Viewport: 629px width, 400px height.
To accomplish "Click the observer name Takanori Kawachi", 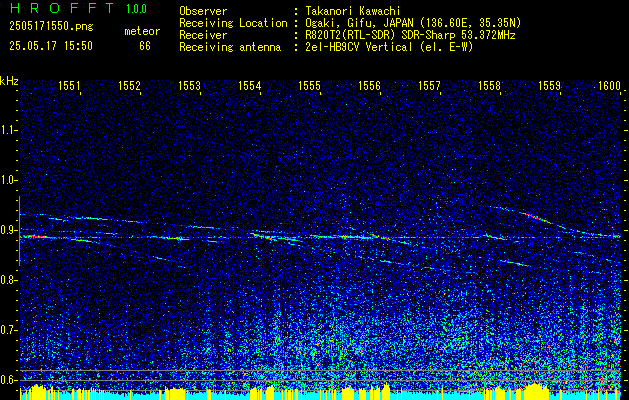I will pos(351,11).
